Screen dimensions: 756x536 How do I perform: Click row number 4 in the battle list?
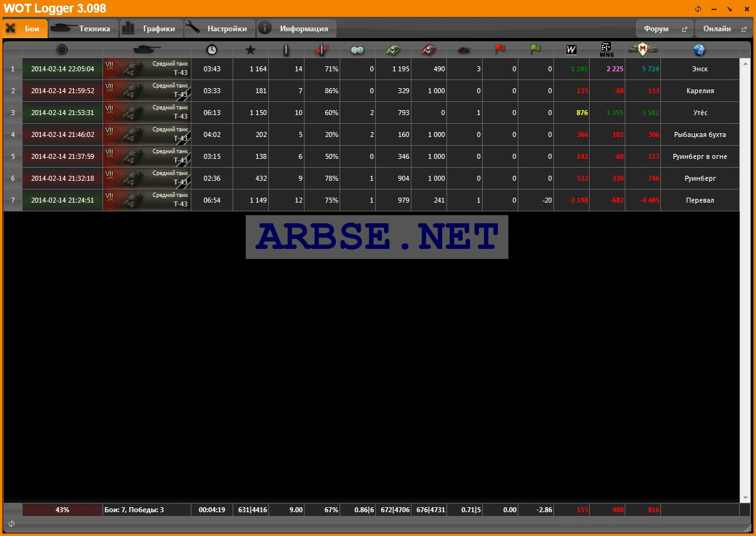coord(13,134)
